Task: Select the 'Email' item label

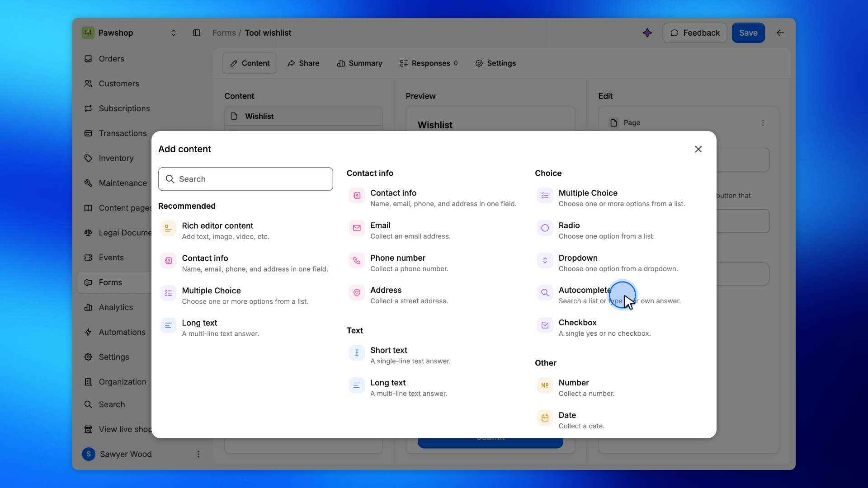Action: (x=380, y=225)
